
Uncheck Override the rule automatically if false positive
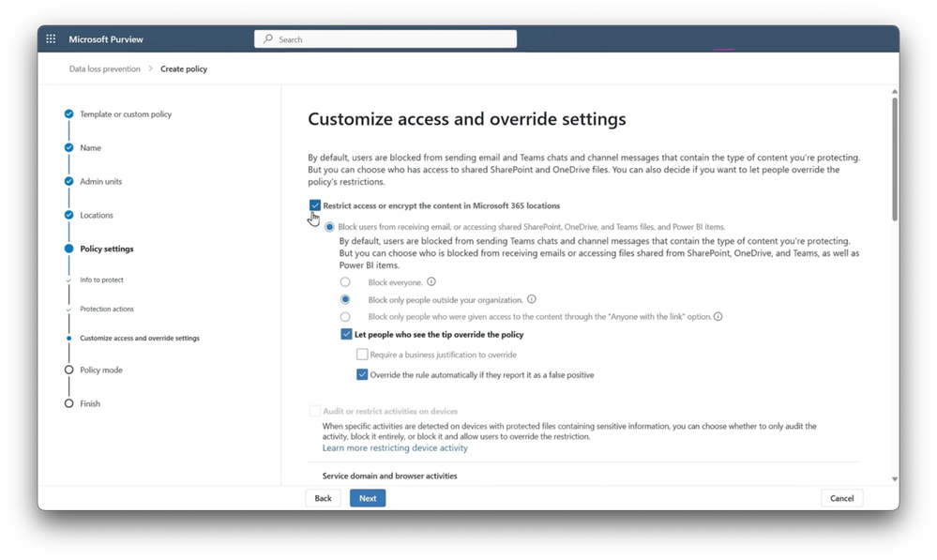tap(362, 374)
